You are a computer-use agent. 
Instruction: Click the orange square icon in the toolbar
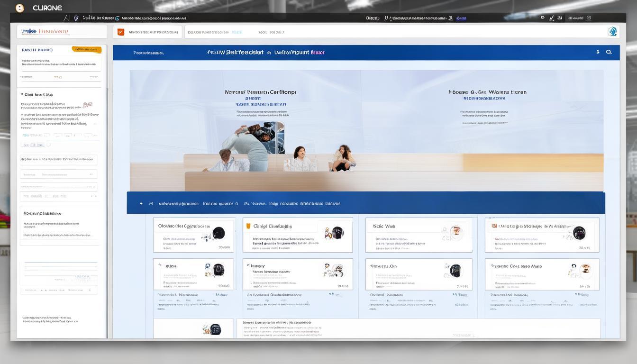(x=120, y=32)
